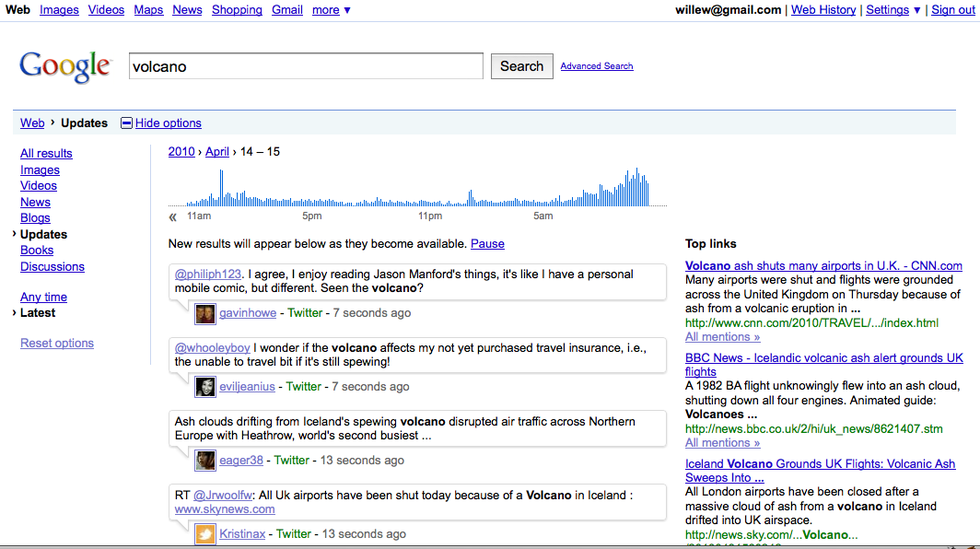
Task: Sign out of the Google account
Action: pos(952,10)
